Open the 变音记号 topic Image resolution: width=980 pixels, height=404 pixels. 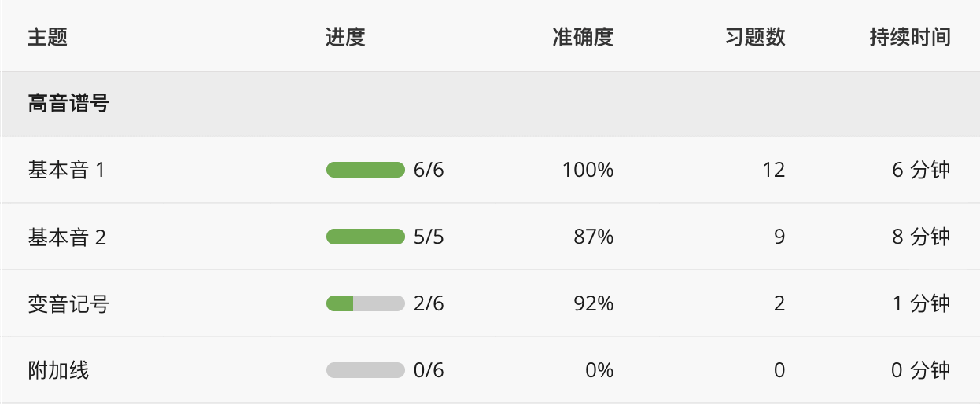[x=68, y=303]
